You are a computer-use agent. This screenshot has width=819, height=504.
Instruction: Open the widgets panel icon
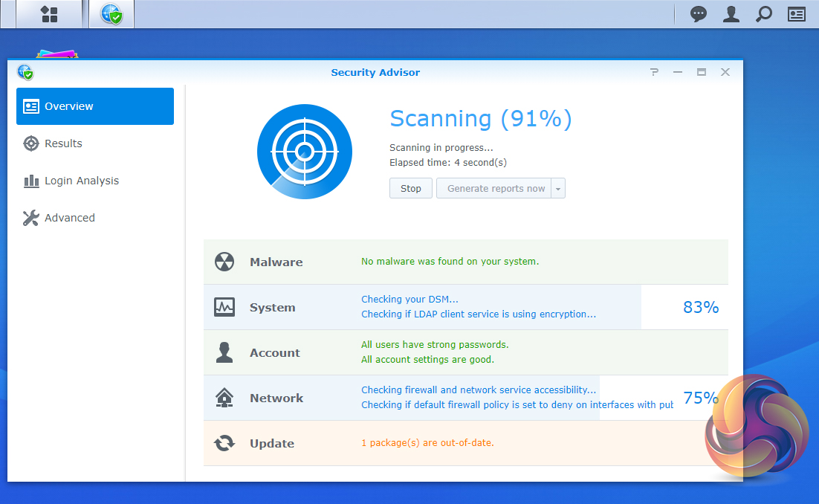click(x=797, y=14)
